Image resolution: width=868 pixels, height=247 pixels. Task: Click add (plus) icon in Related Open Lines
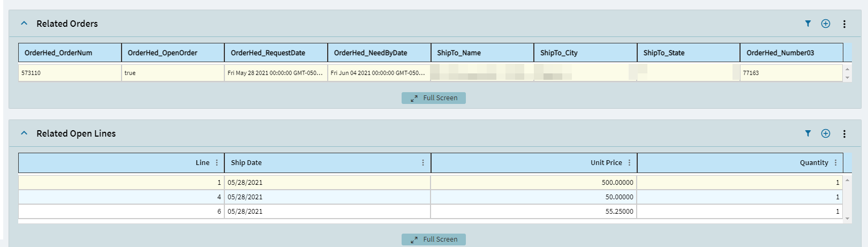coord(826,133)
